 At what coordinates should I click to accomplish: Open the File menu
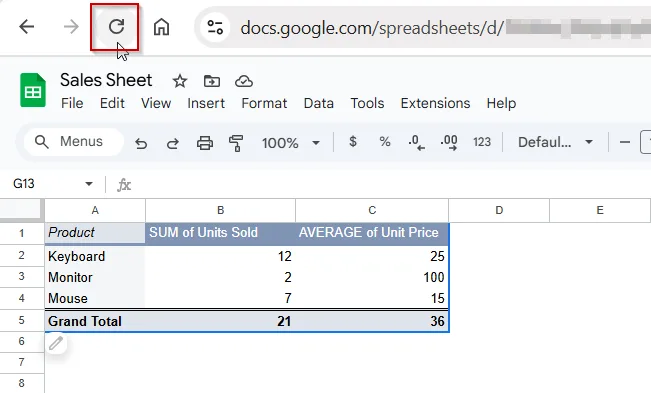click(x=72, y=103)
